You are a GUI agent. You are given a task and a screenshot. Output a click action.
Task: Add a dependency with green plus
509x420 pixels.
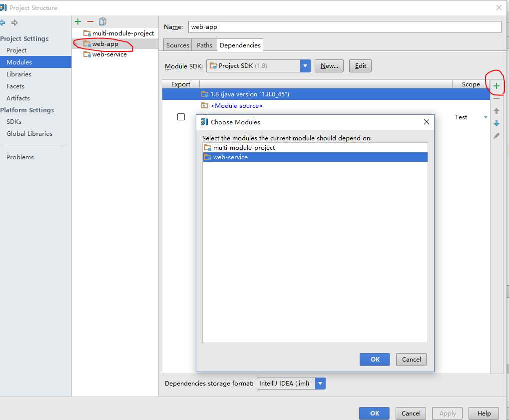[x=497, y=86]
